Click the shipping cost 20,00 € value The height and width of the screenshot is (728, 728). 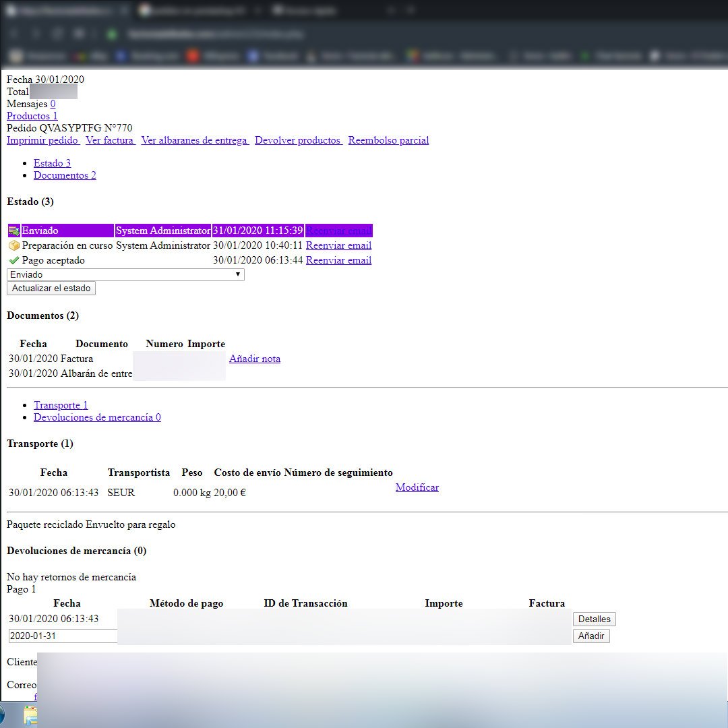[x=230, y=493]
